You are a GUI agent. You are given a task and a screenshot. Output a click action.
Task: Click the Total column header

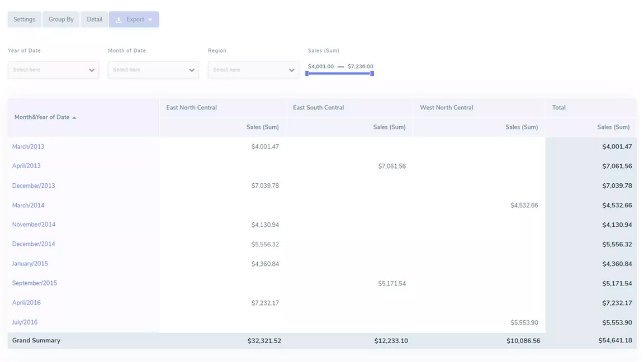pyautogui.click(x=559, y=108)
